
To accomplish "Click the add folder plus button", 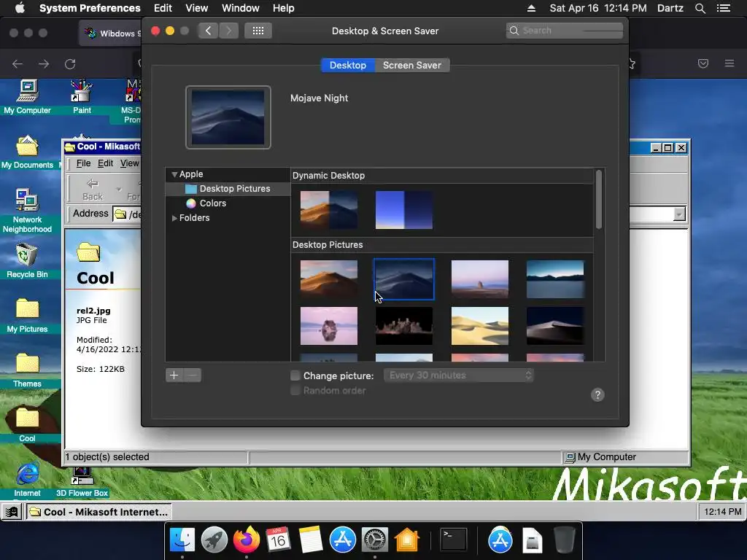I will point(174,376).
